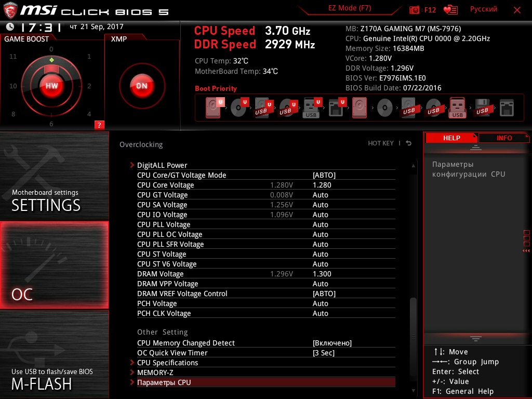
Task: Click the Game Boost dial number 2
Action: click(89, 86)
